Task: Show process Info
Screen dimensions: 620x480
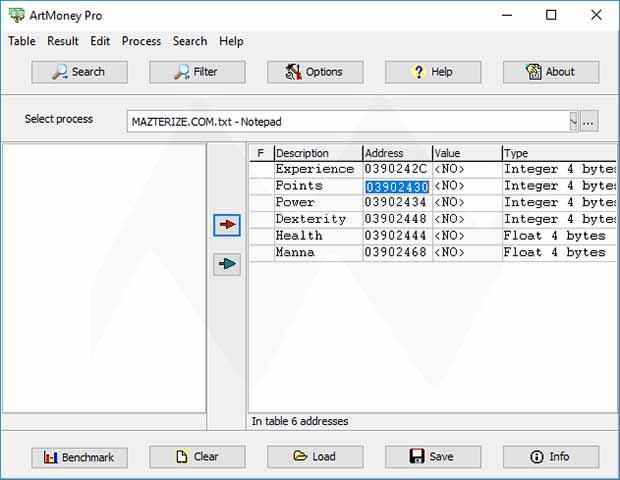Action: (551, 457)
